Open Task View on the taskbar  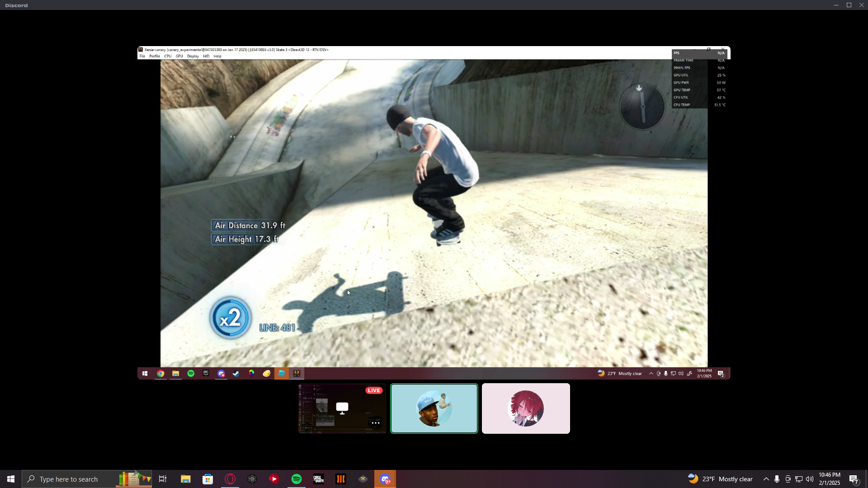(163, 479)
